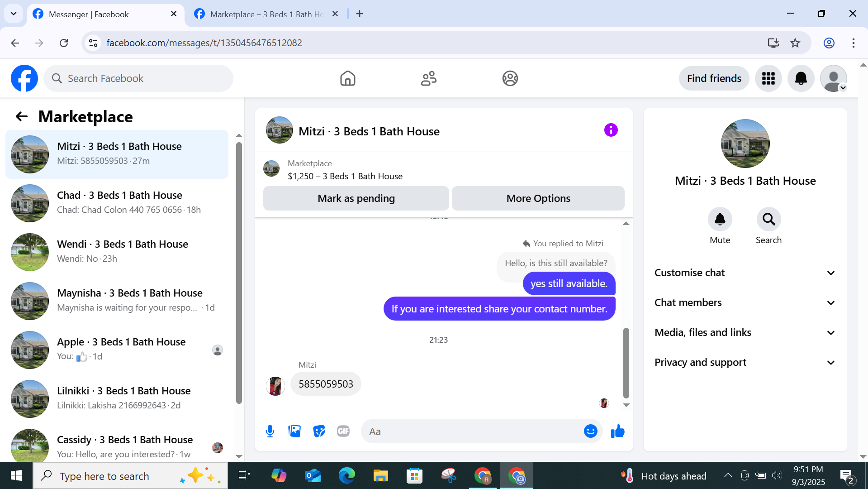Open Lilnikki's conversation
This screenshot has width=868, height=489.
coord(117,399)
